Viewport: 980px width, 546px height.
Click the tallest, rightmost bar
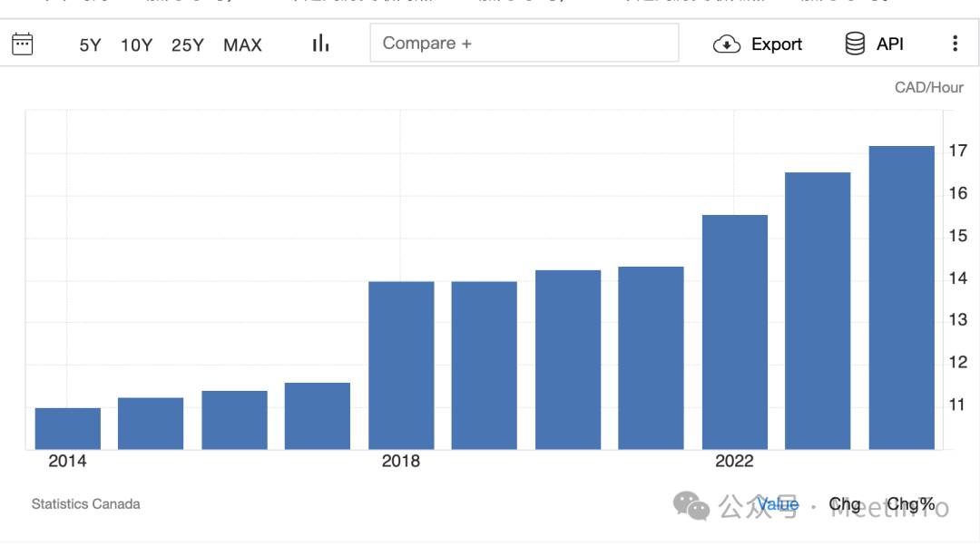point(902,297)
